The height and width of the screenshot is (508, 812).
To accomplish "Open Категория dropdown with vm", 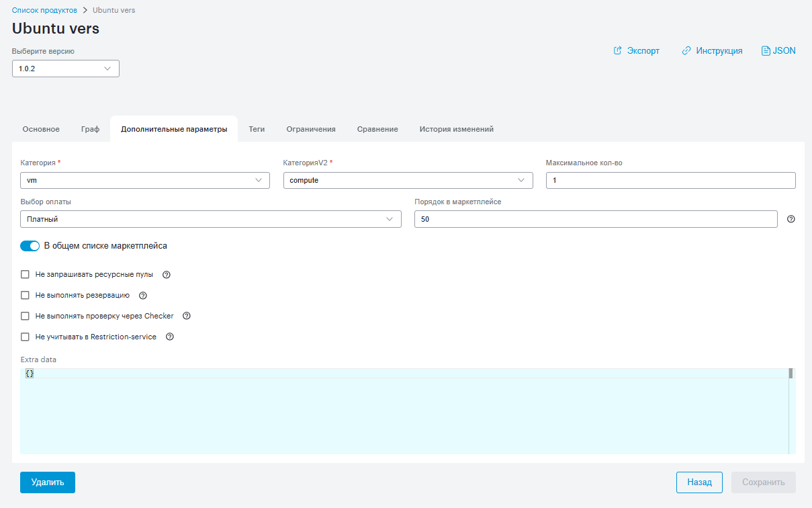I will click(145, 180).
